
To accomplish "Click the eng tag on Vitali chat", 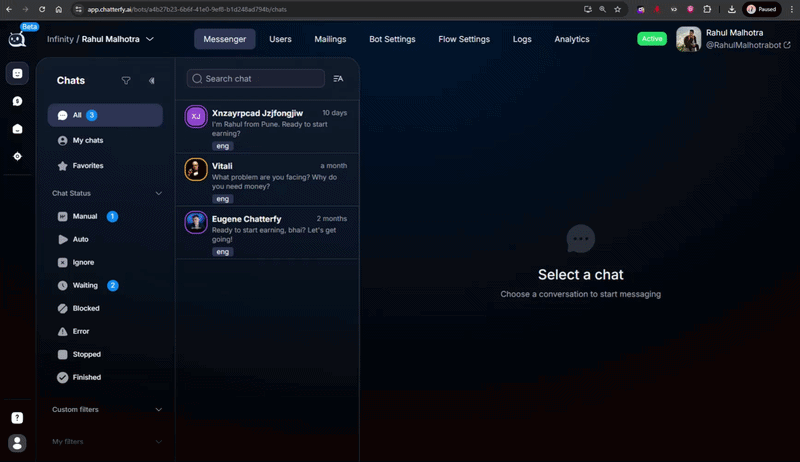I will [x=222, y=199].
